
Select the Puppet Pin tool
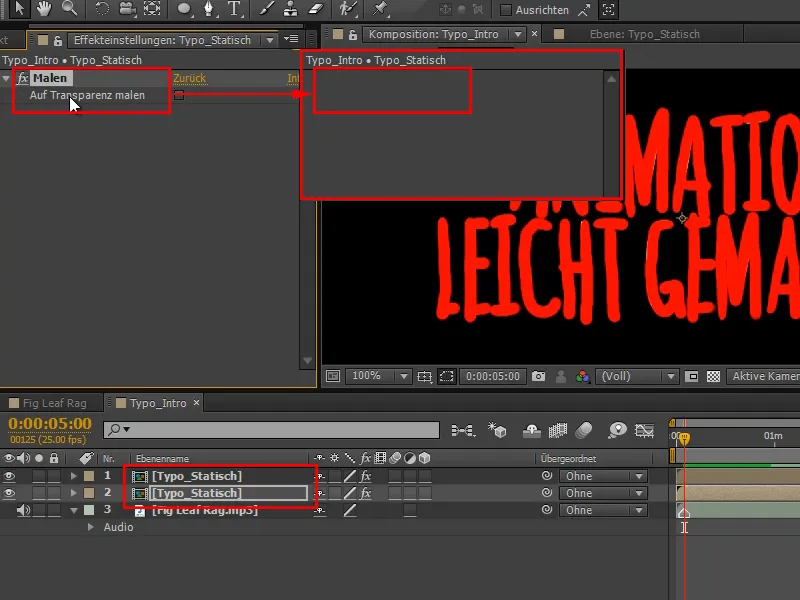click(380, 11)
